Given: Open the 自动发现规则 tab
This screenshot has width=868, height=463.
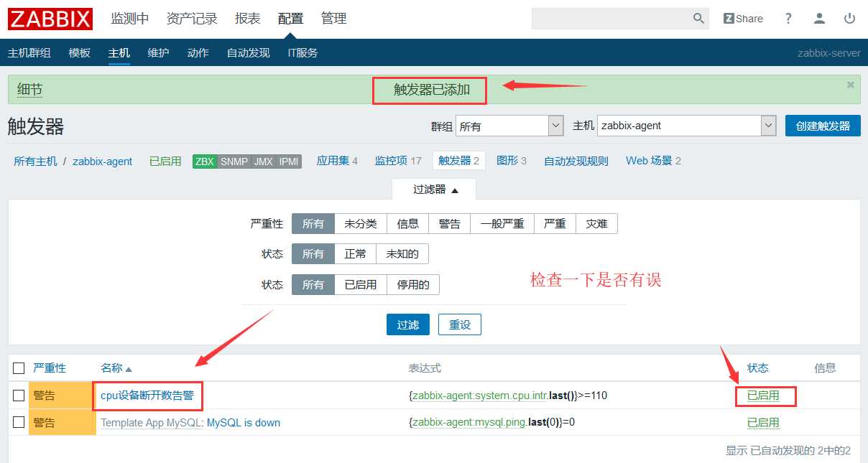Looking at the screenshot, I should pos(576,161).
